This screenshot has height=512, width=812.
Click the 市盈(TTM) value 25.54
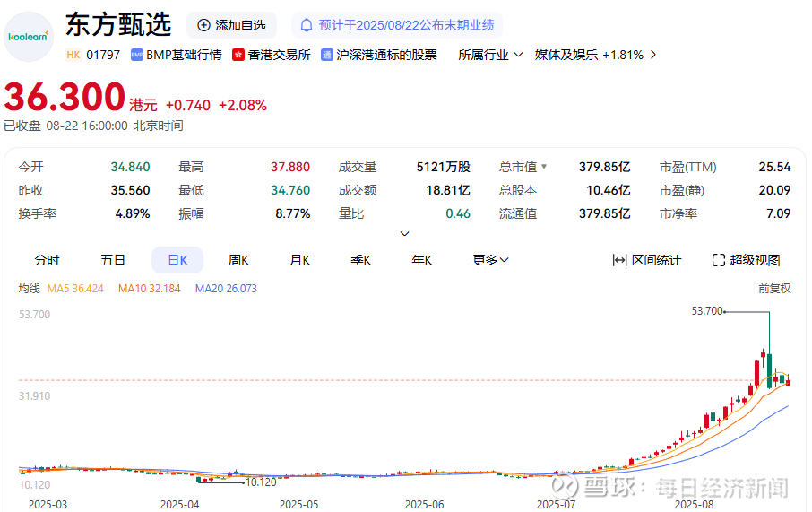click(774, 167)
